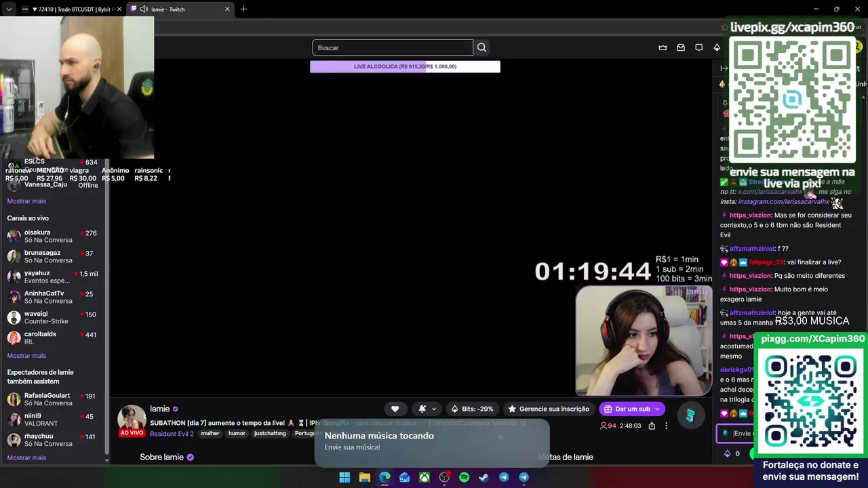868x488 pixels.
Task: Open Windows Start menu
Action: pyautogui.click(x=344, y=477)
